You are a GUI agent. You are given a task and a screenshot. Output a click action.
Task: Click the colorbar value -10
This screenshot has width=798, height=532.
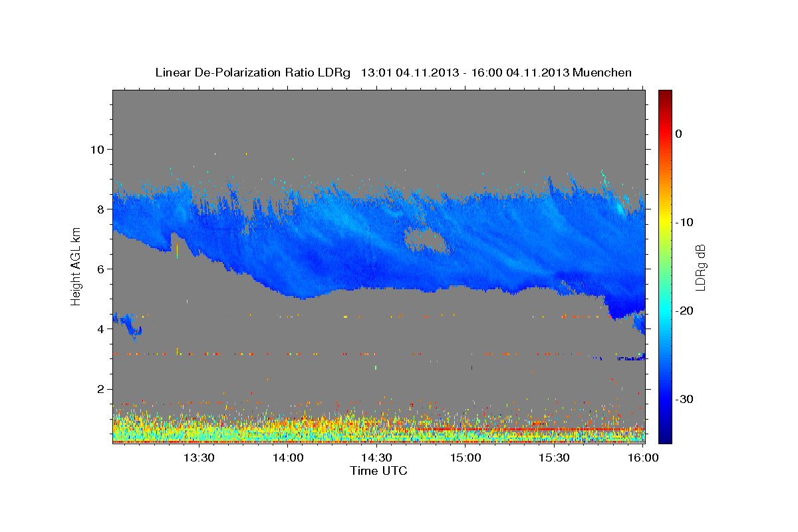click(684, 222)
